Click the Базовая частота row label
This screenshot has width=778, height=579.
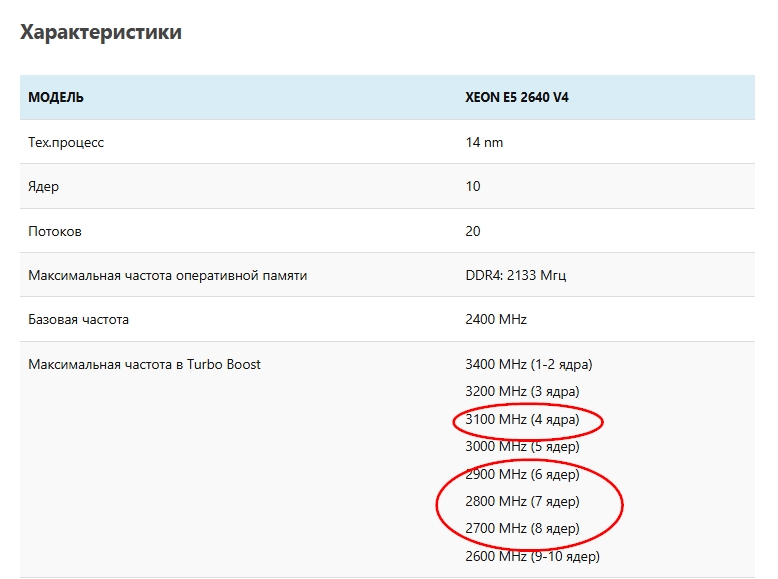click(79, 320)
